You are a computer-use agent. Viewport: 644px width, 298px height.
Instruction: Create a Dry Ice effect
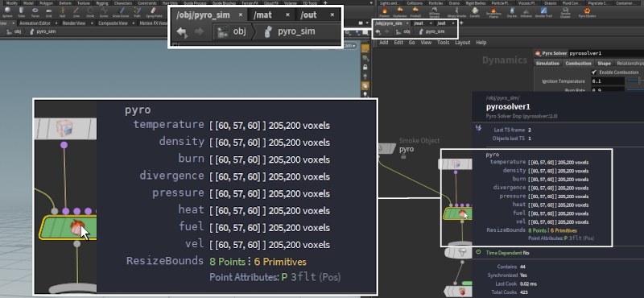coord(512,12)
